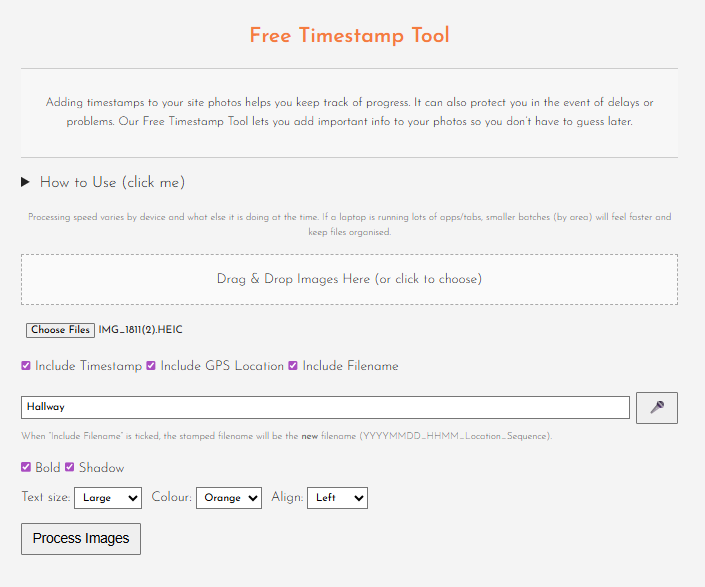Click the "Include Timestamp" label text
The height and width of the screenshot is (587, 705).
pos(88,366)
